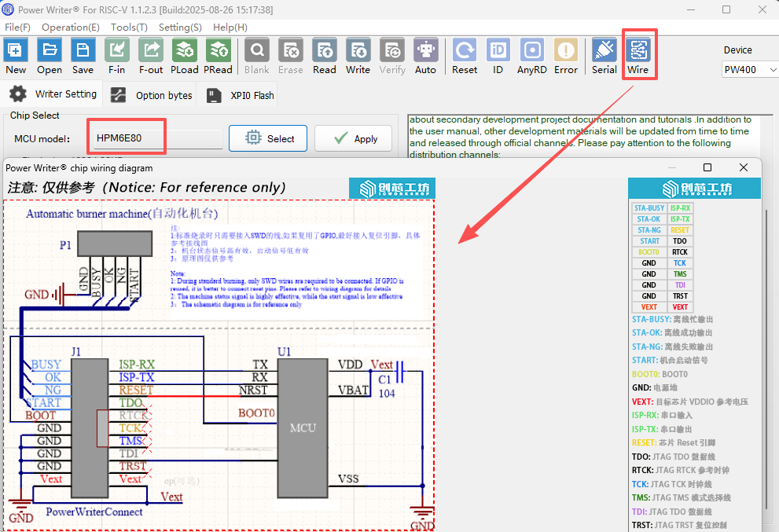
Task: Click the Verify toolbar icon
Action: (392, 57)
